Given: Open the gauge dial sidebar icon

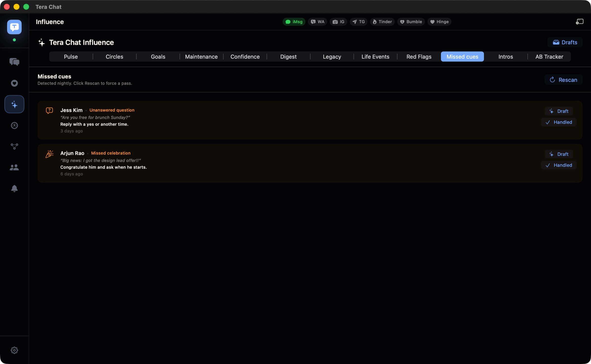Looking at the screenshot, I should coord(14,126).
